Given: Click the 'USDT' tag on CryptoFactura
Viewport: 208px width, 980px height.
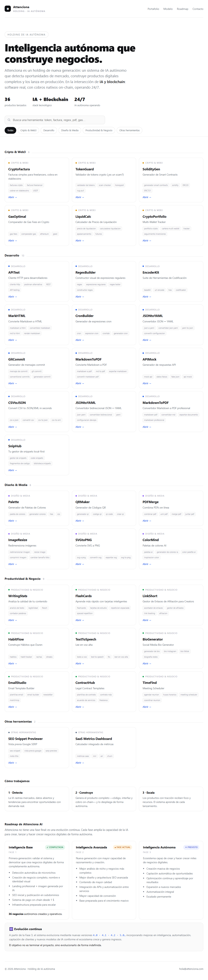Looking at the screenshot, I should point(36,191).
